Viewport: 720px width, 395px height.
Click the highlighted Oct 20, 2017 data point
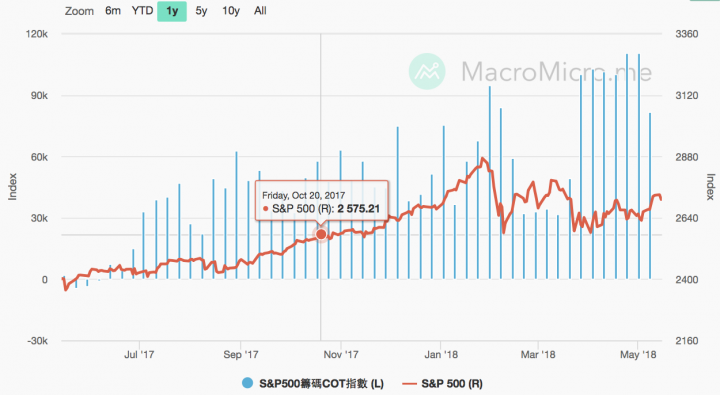tap(321, 234)
